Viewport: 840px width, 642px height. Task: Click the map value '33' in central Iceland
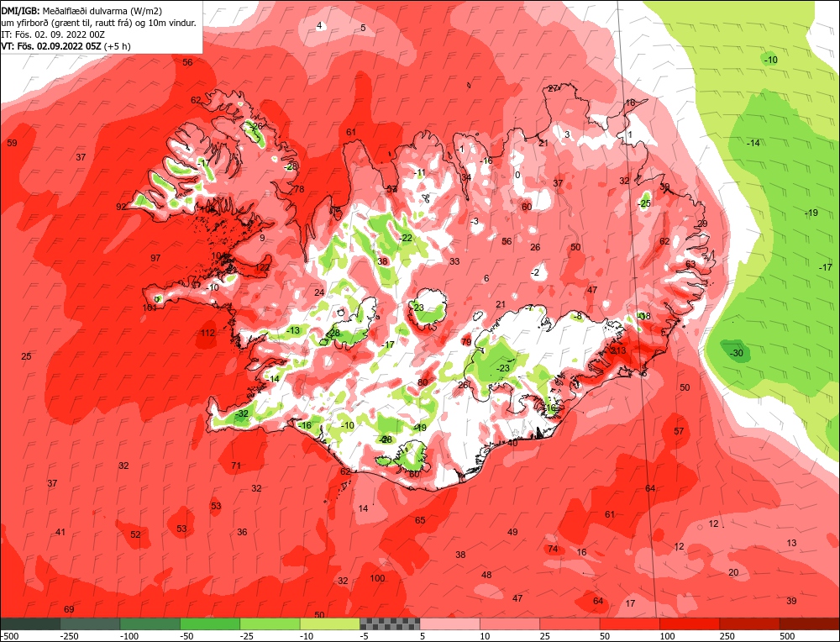pos(454,261)
